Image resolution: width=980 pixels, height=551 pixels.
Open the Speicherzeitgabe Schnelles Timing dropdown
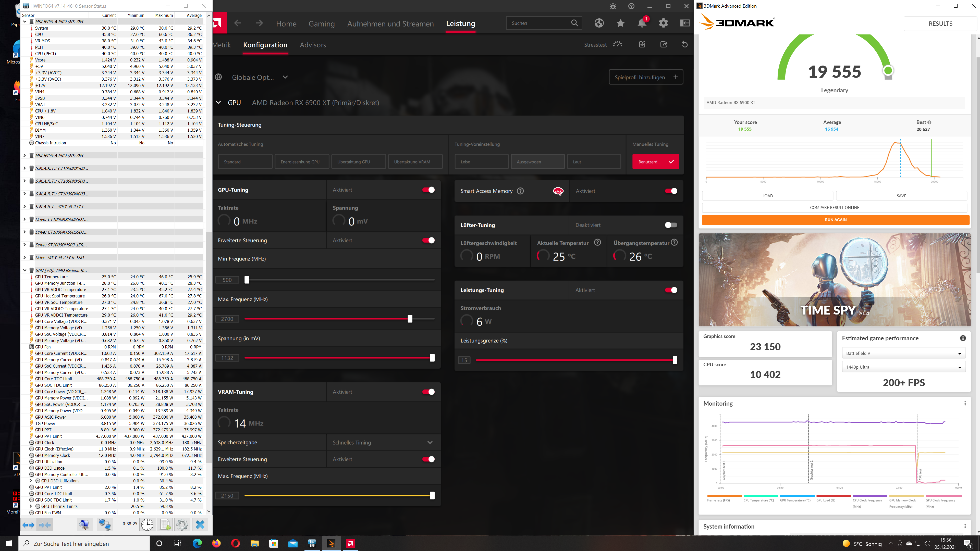click(383, 443)
